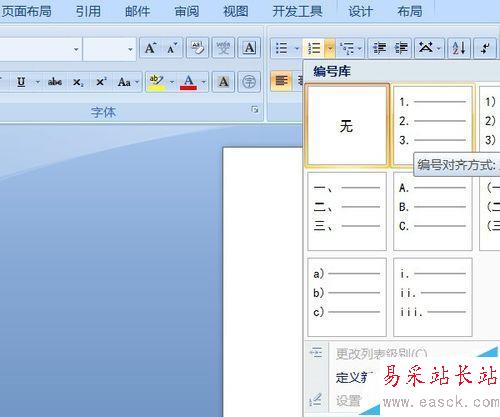Click the bullets list icon
The width and height of the screenshot is (500, 417).
coord(282,49)
